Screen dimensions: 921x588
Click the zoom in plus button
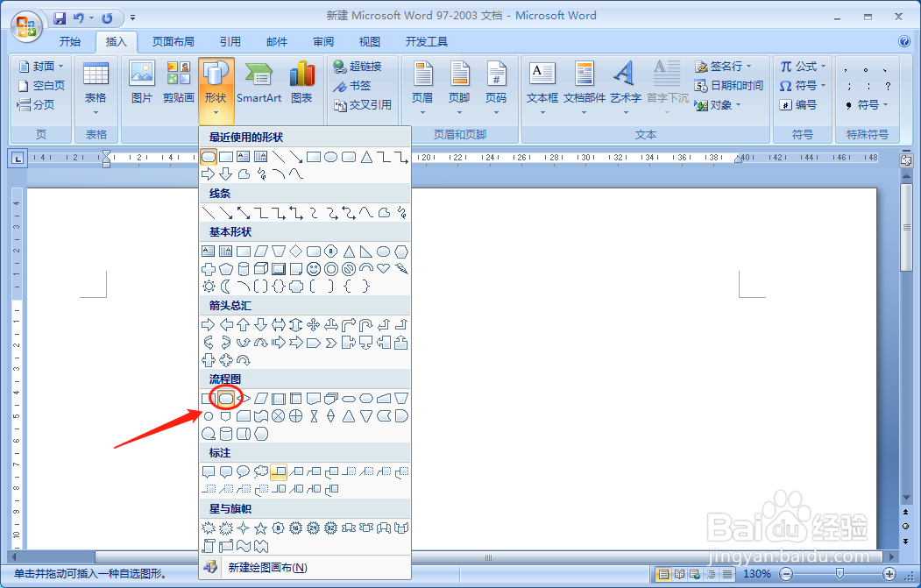click(x=889, y=574)
